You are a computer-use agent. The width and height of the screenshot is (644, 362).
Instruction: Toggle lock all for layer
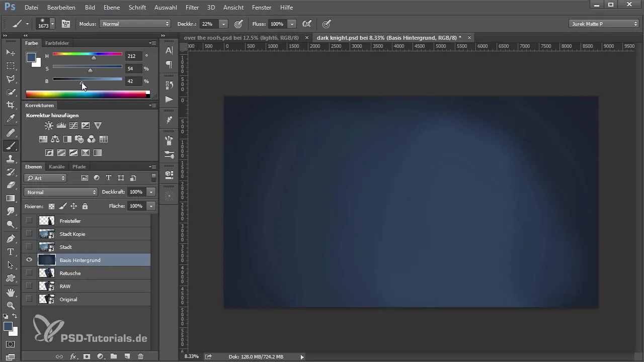coord(85,206)
